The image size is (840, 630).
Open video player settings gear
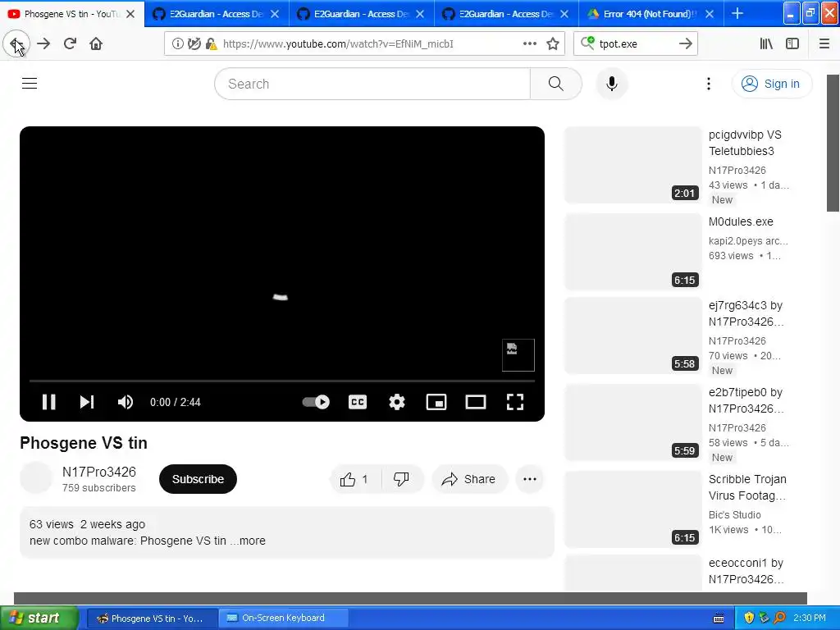coord(397,402)
